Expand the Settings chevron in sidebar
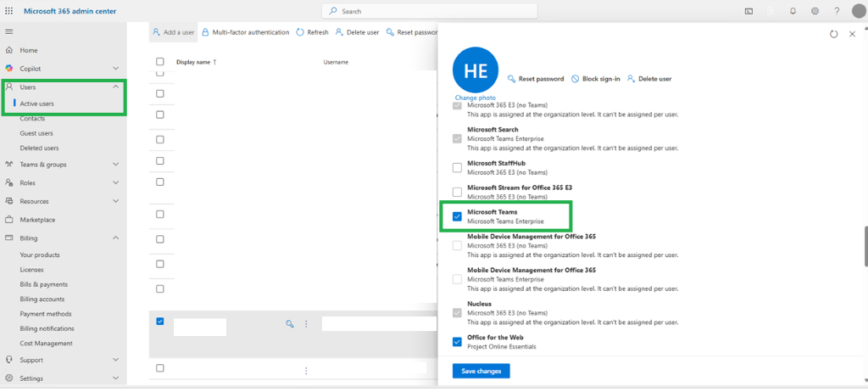868x392 pixels. pyautogui.click(x=115, y=378)
